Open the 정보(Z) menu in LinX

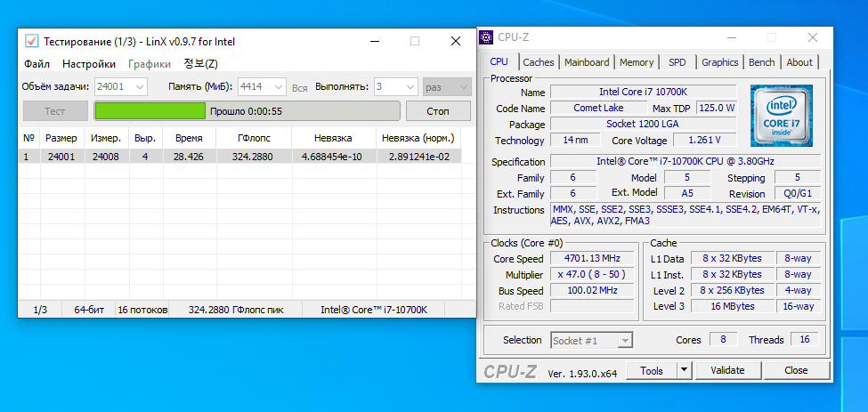[200, 64]
